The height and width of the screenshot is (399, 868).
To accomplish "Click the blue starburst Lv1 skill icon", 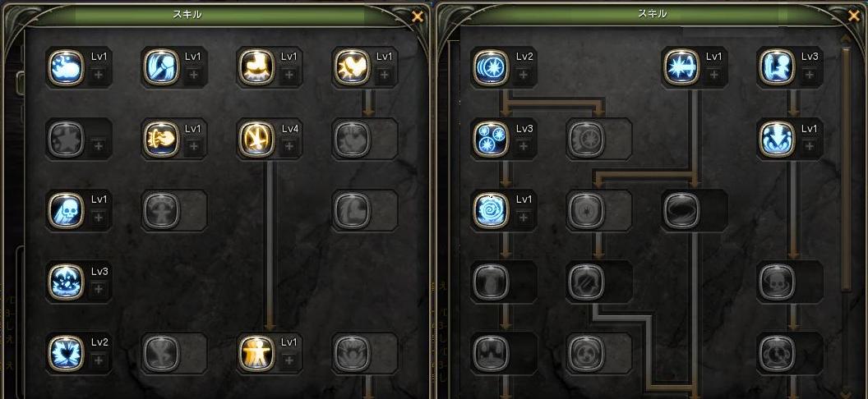I will click(681, 66).
